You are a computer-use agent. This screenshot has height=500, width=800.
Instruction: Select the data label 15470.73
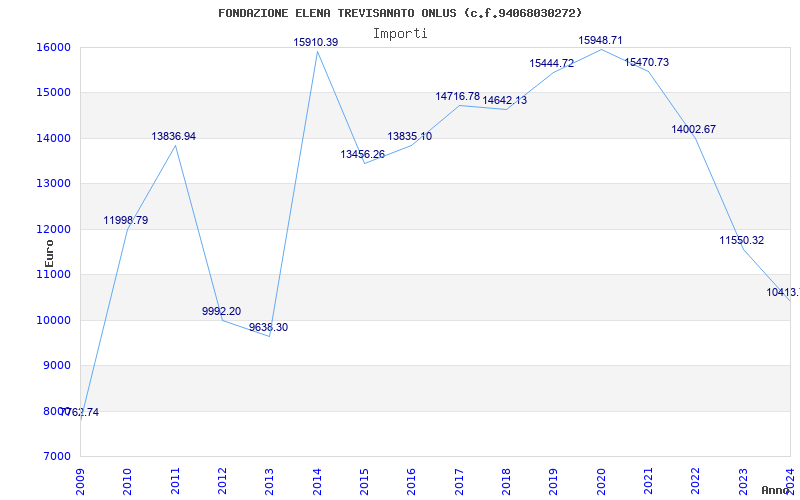point(646,62)
